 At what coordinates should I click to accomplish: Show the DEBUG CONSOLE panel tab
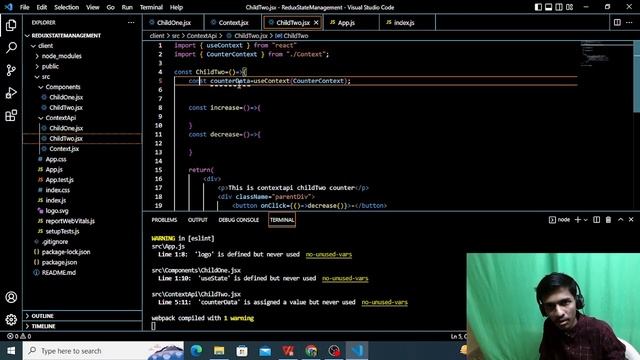pos(238,220)
